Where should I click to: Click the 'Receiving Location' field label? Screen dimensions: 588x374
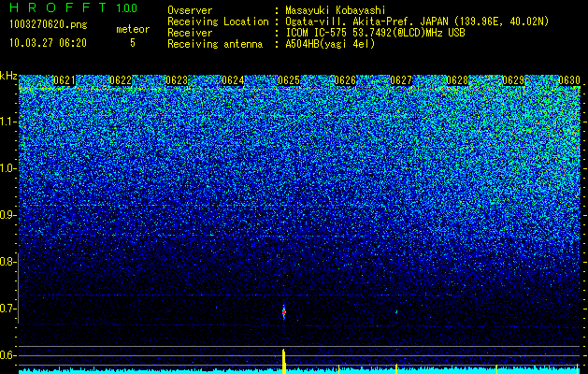(218, 22)
